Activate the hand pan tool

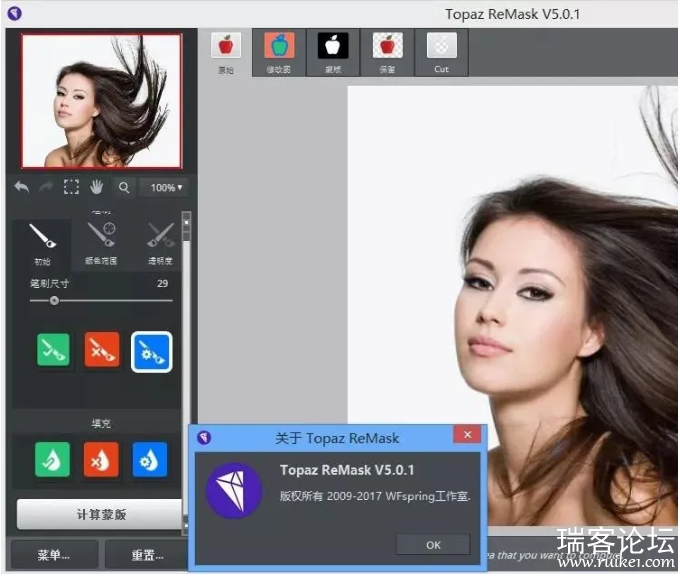96,187
